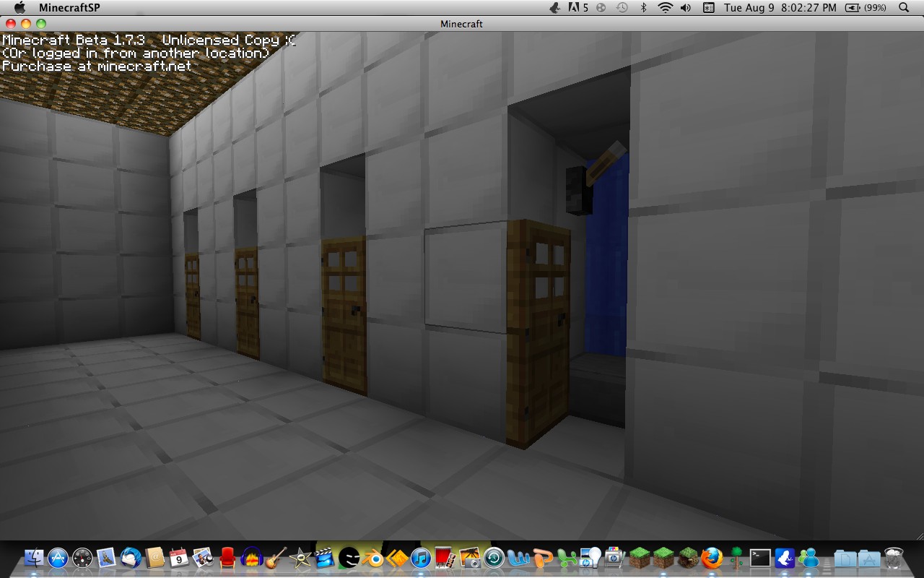Open iCal showing the date 9
The image size is (924, 578).
(x=178, y=557)
